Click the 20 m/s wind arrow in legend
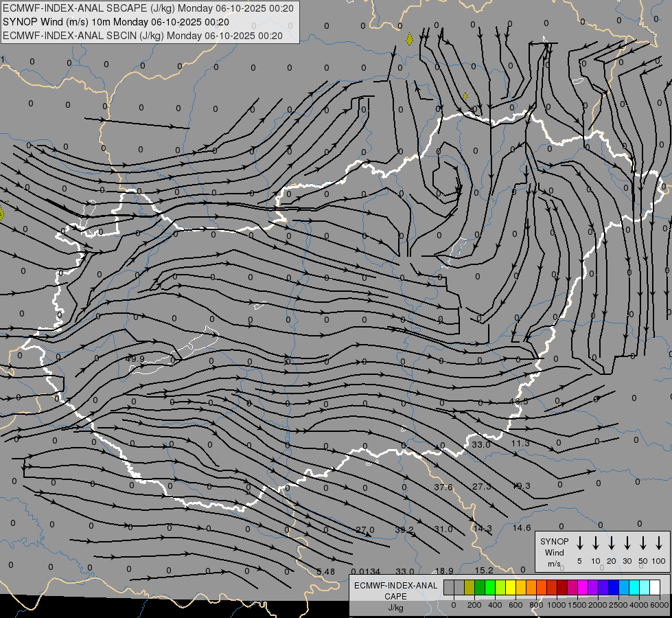Viewport: 672px width, 618px height. (x=612, y=543)
